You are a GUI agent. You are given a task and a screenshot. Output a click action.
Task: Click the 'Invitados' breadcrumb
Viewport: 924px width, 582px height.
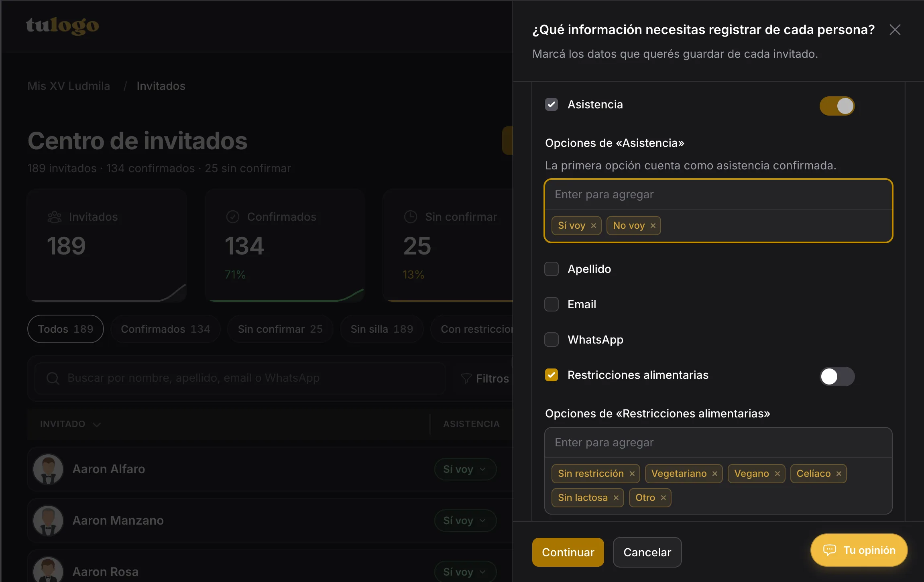point(161,86)
